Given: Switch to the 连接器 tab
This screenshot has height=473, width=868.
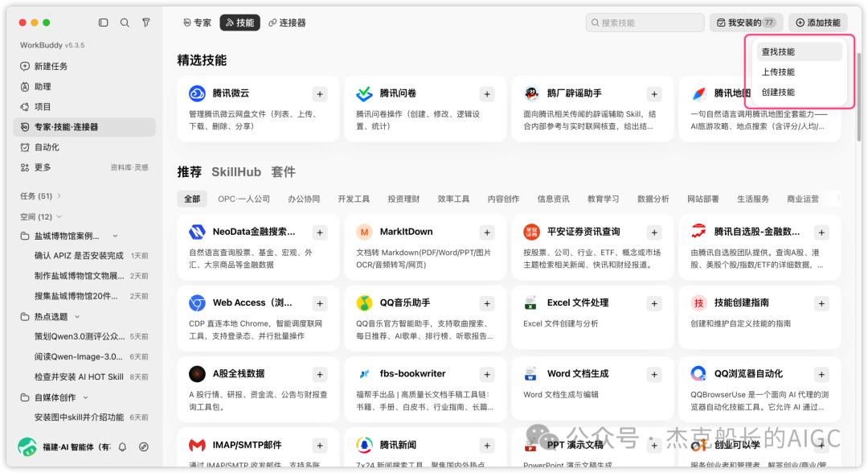Looking at the screenshot, I should pos(287,23).
